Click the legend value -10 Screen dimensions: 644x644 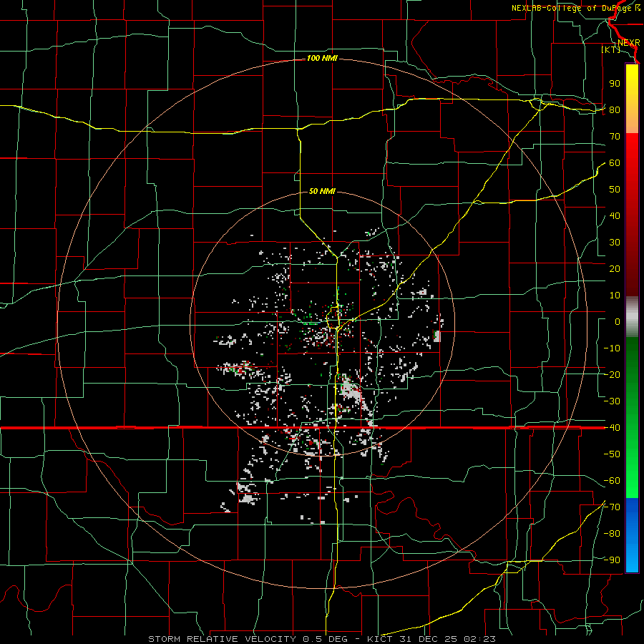coord(612,348)
